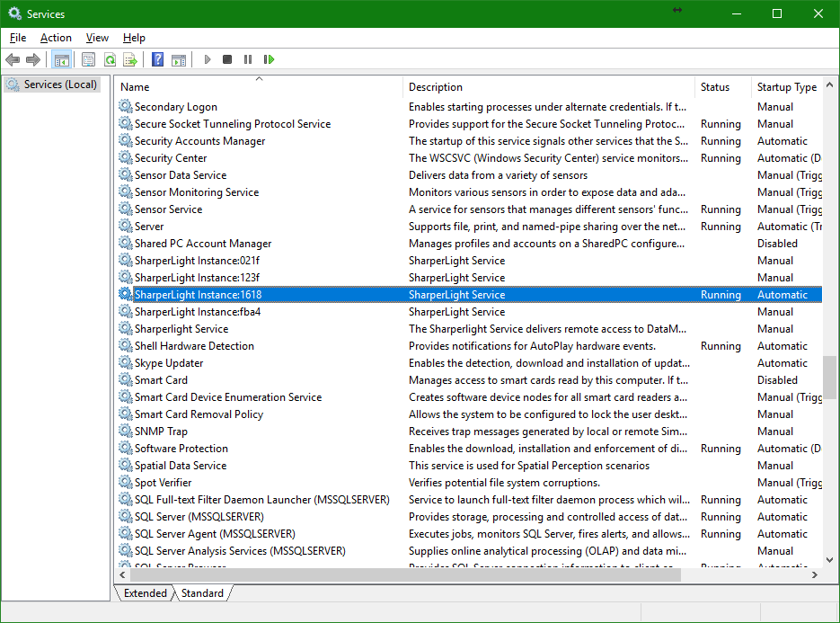This screenshot has width=840, height=623.
Task: Select SharperLight Instance:fba4
Action: (469, 311)
